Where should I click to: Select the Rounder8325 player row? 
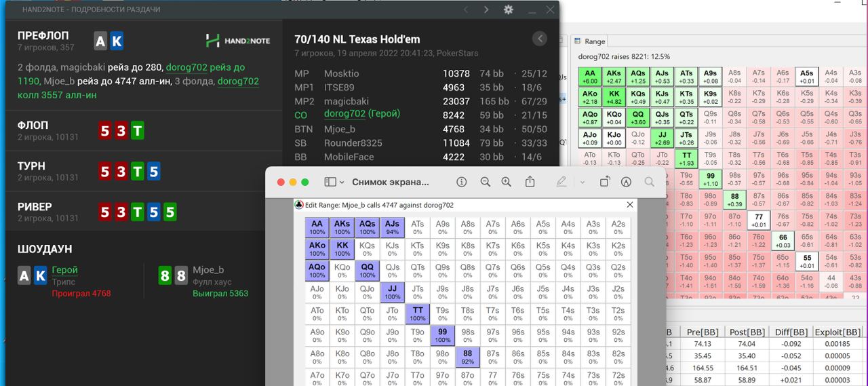pyautogui.click(x=420, y=143)
